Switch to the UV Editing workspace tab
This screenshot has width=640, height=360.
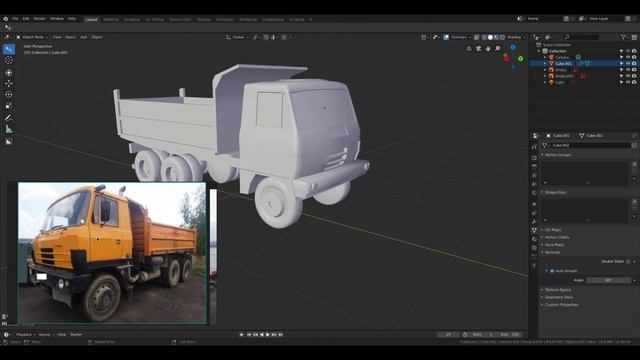(x=154, y=19)
